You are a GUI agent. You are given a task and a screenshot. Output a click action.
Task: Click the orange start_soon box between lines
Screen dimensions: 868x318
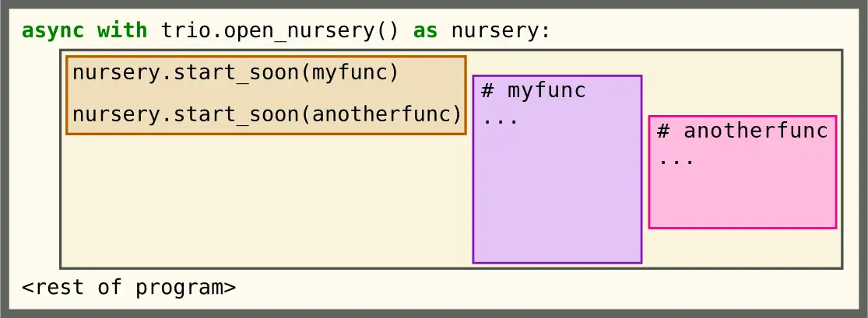tap(265, 94)
